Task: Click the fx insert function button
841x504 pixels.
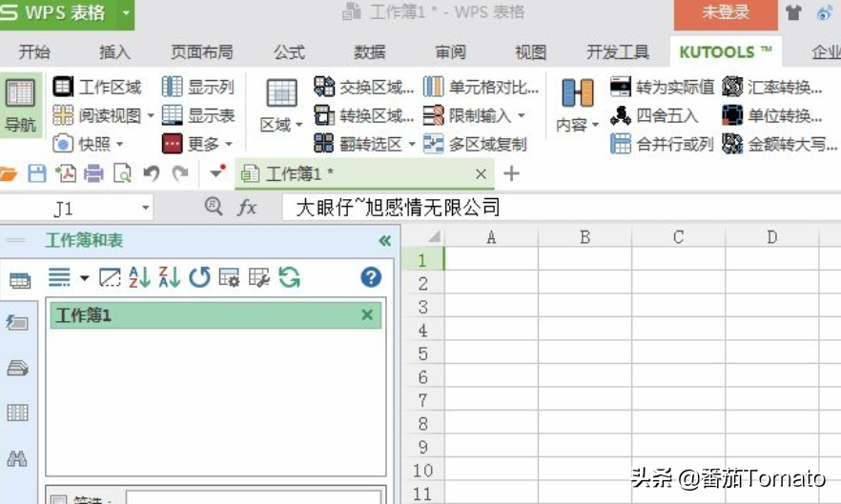Action: coord(247,207)
